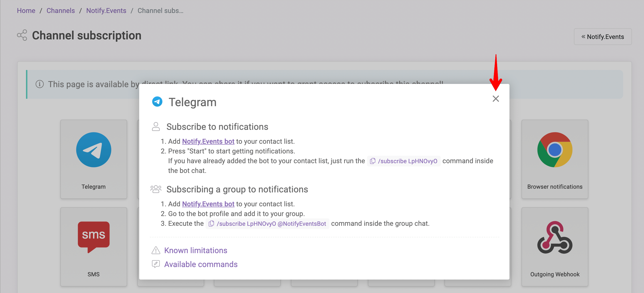Close the Telegram dialog

(496, 99)
